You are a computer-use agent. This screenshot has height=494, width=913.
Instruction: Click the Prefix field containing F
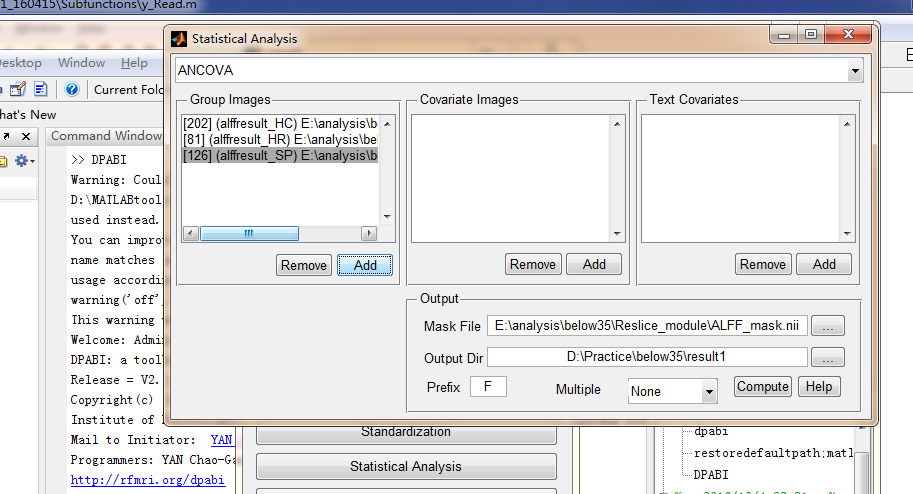[x=488, y=387]
